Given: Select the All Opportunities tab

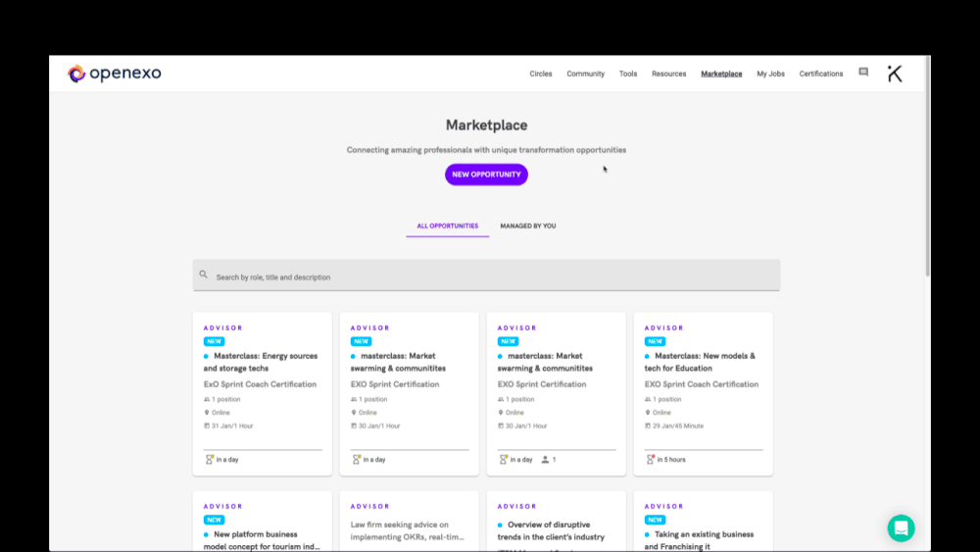Looking at the screenshot, I should [448, 226].
